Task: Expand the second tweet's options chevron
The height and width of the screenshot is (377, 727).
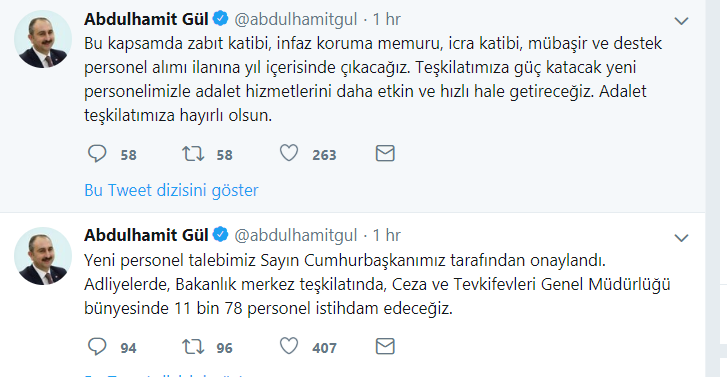Action: click(x=681, y=238)
